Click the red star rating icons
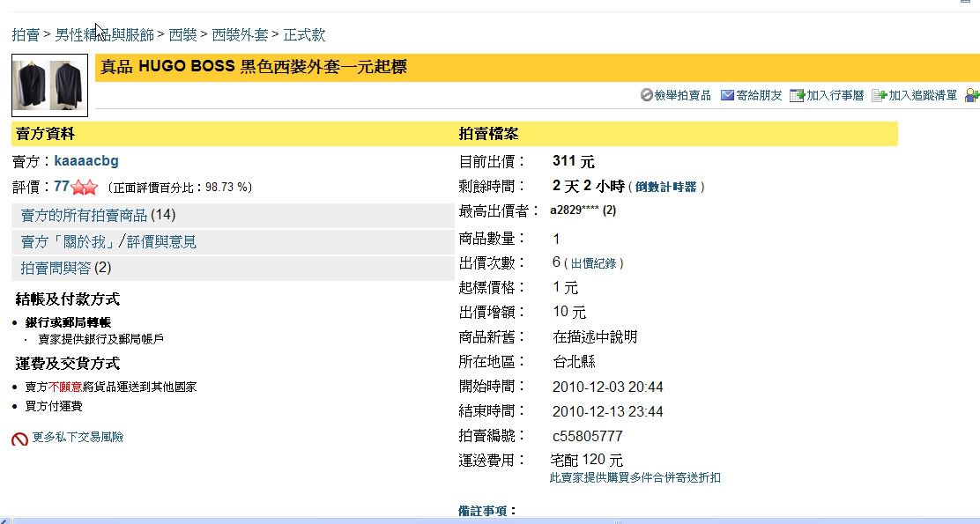 coord(85,188)
